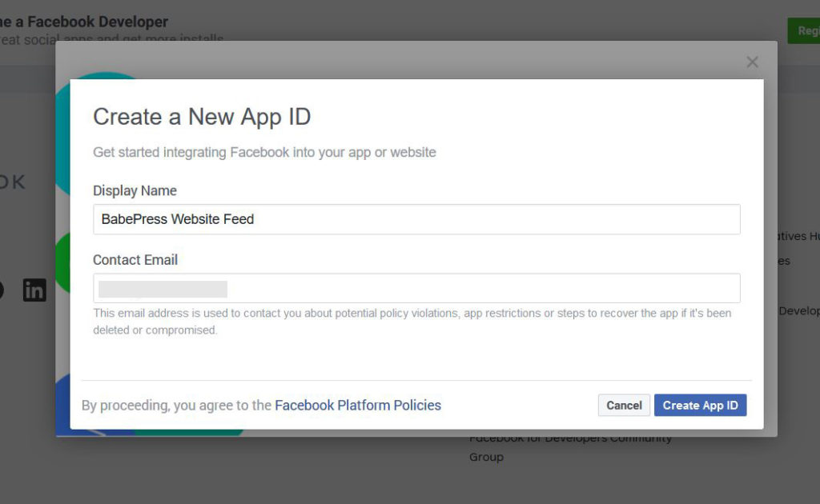Click the blue Create App ID button
The width and height of the screenshot is (820, 504).
point(700,406)
